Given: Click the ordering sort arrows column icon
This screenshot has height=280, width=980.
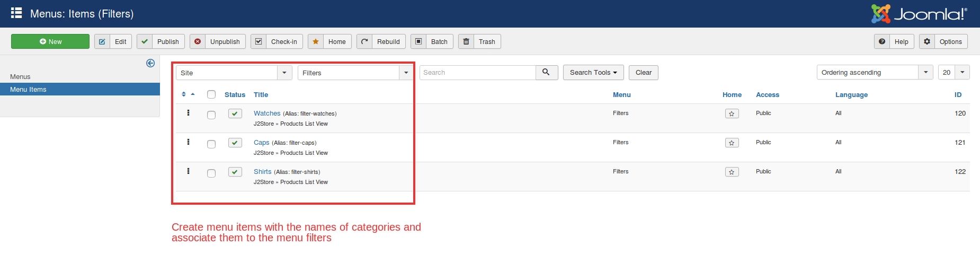Looking at the screenshot, I should (x=188, y=94).
